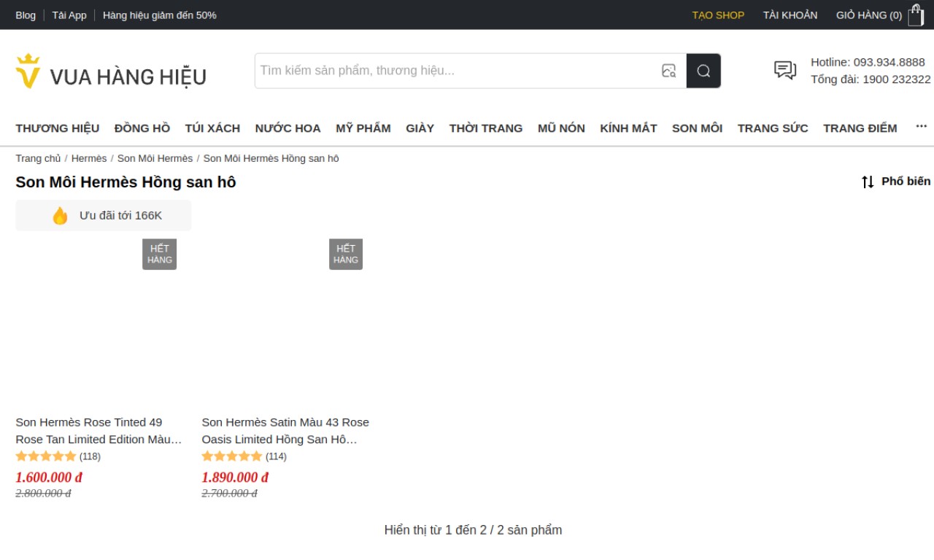This screenshot has width=934, height=560.
Task: Click Son Môi Hermès Hồng san hô breadcrumb
Action: pyautogui.click(x=271, y=158)
